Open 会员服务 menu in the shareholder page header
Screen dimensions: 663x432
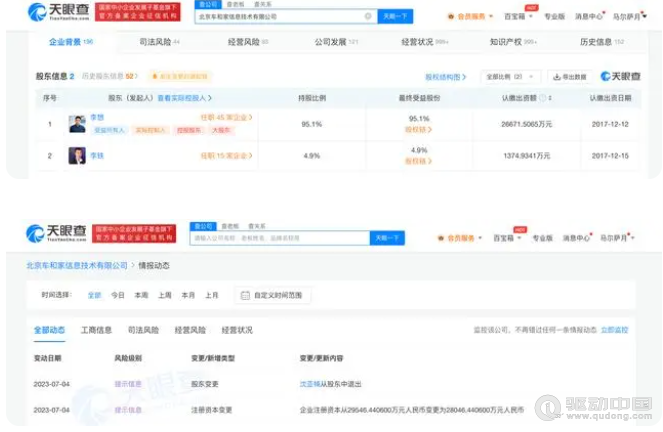click(x=470, y=16)
